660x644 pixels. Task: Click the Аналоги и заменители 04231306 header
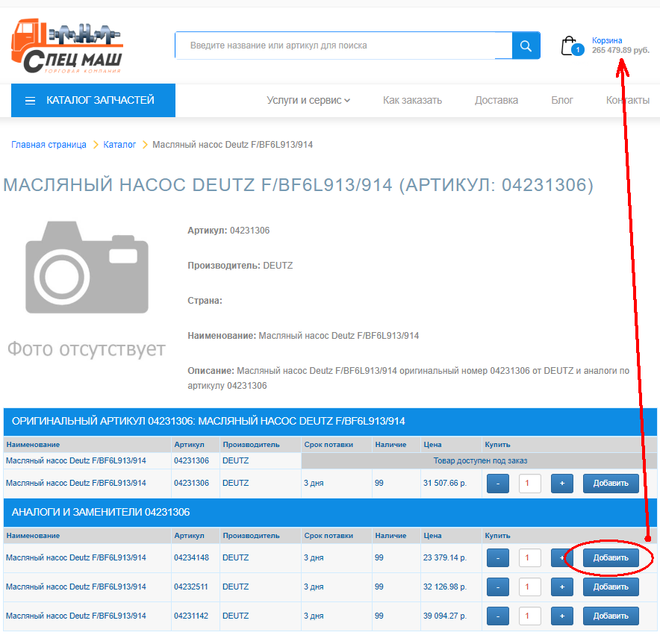[330, 513]
